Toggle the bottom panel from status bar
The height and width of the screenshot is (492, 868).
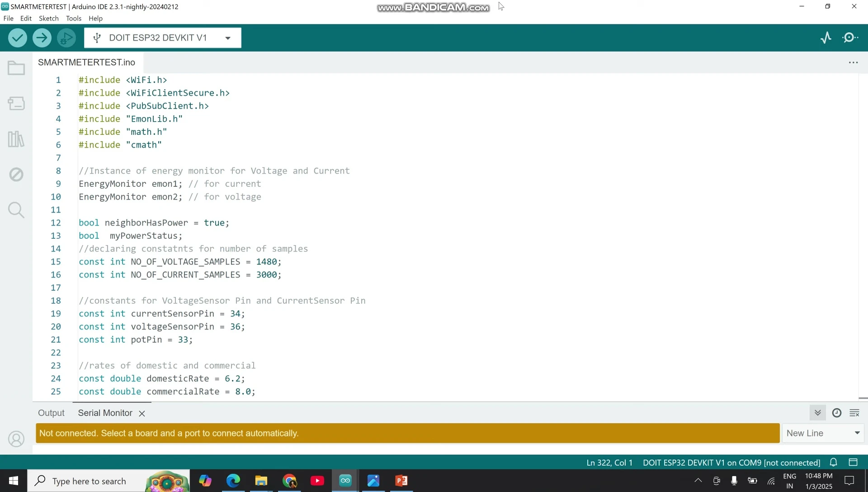(x=853, y=462)
